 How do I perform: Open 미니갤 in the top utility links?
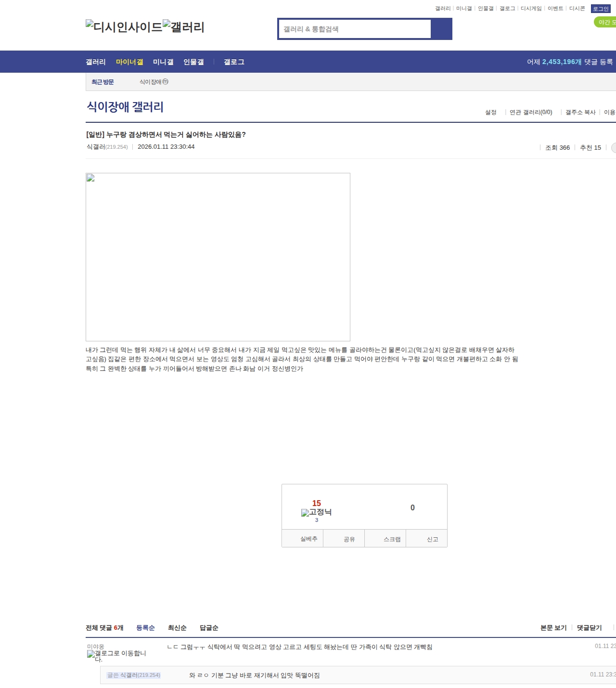464,9
